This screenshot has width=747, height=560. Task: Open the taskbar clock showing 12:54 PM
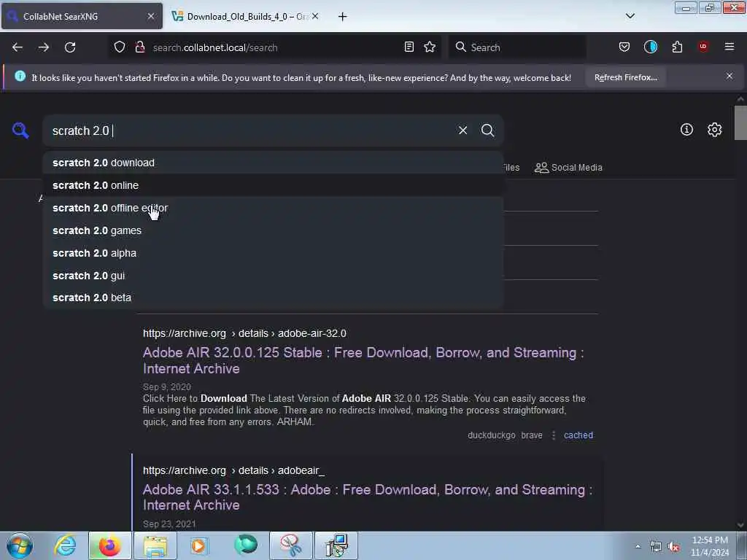coord(710,546)
